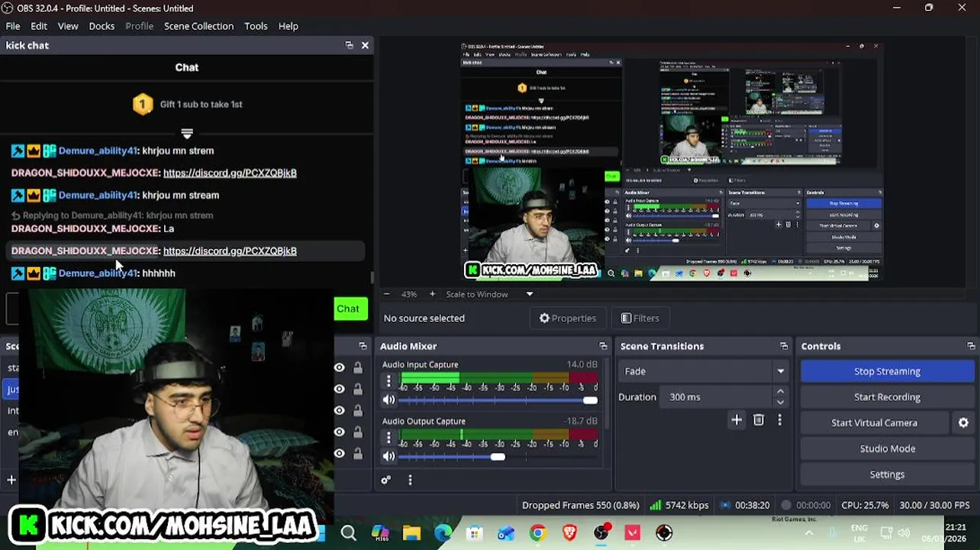
Task: Collapse the pinned gift banner arrow in chat
Action: (x=187, y=134)
